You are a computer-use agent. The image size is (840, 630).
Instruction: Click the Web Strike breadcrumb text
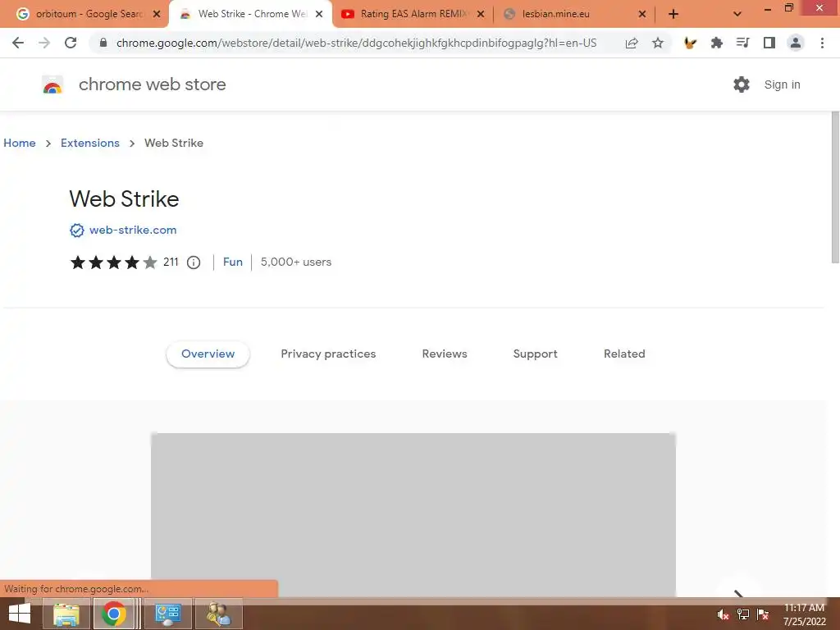174,143
